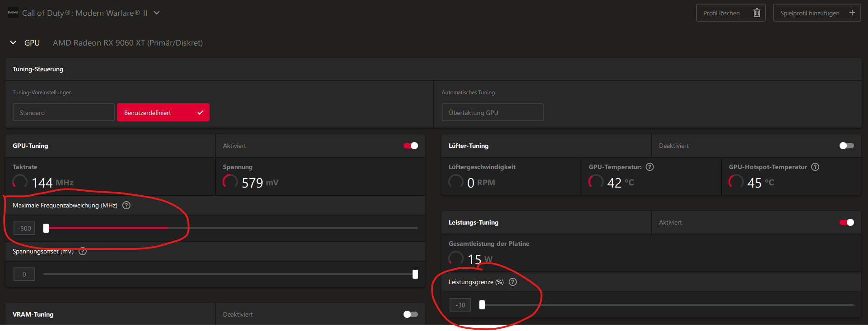Click the Leistungsgrenze slider handle
868x331 pixels.
[x=482, y=305]
